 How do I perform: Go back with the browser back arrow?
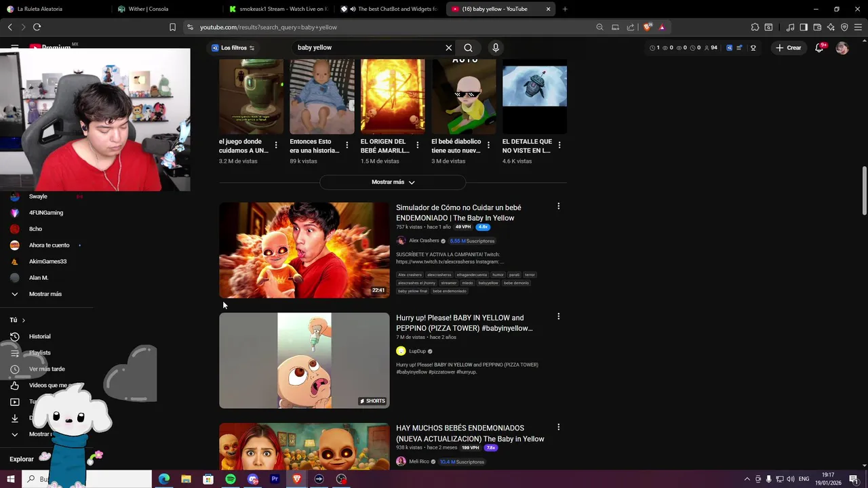9,27
